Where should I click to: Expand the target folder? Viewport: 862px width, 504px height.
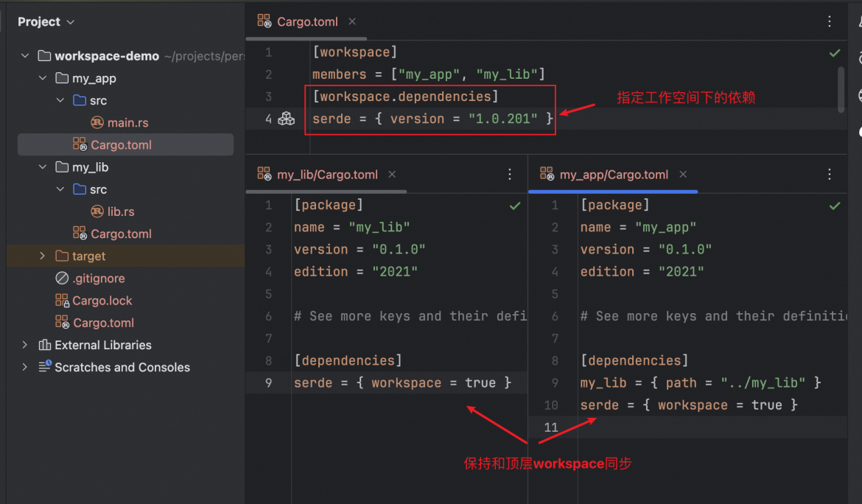tap(42, 256)
